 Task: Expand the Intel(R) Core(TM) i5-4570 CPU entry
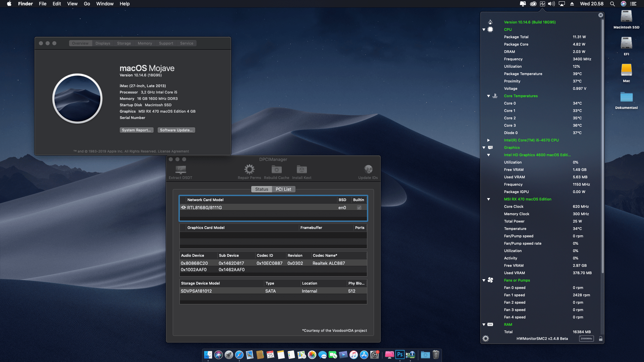click(x=488, y=140)
